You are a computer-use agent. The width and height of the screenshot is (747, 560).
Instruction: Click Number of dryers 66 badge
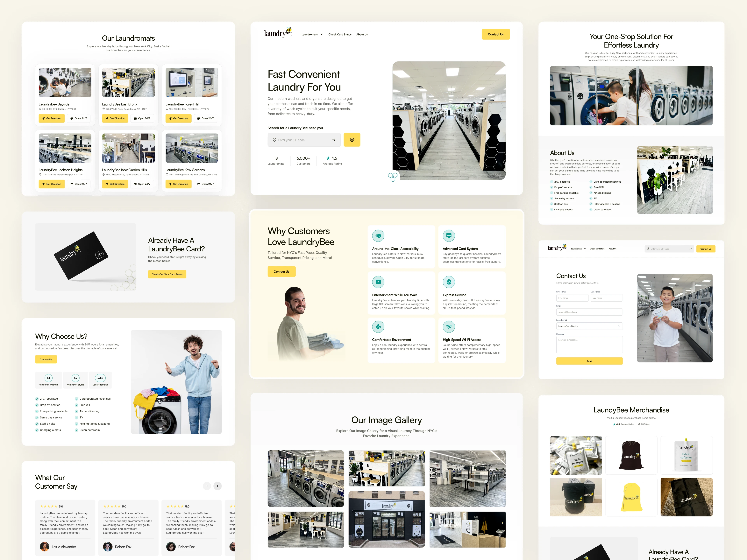(x=75, y=378)
